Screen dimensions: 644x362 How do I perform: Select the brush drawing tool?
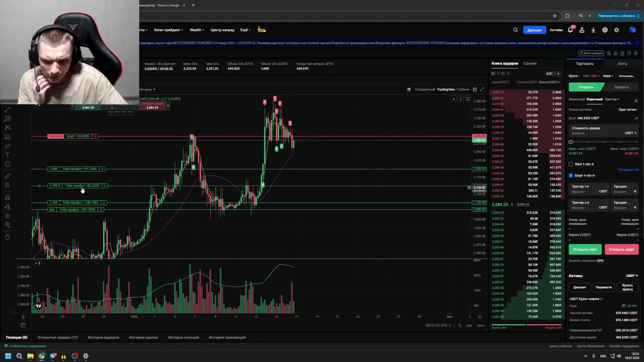coord(8,146)
